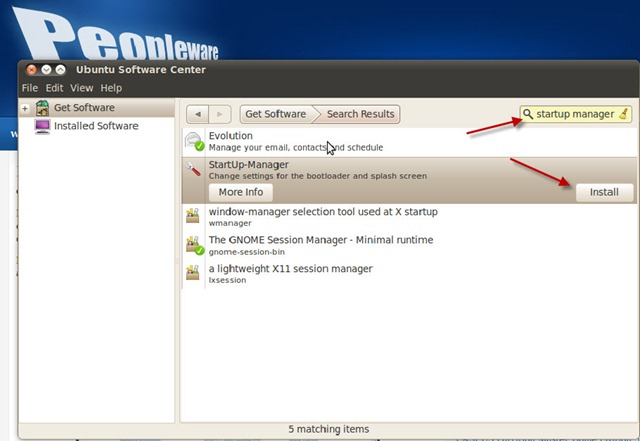Click the gnome-session-bin package icon
Image resolution: width=640 pixels, height=441 pixels.
click(194, 245)
